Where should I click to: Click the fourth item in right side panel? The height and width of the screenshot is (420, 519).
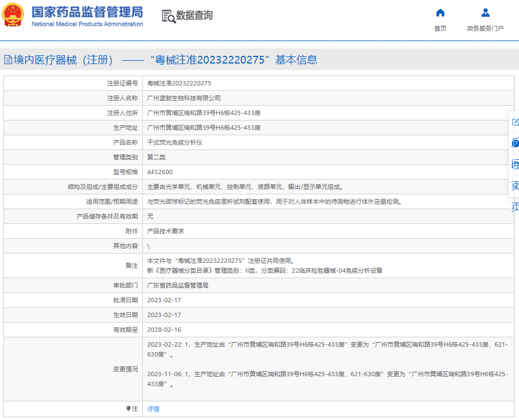tap(515, 186)
